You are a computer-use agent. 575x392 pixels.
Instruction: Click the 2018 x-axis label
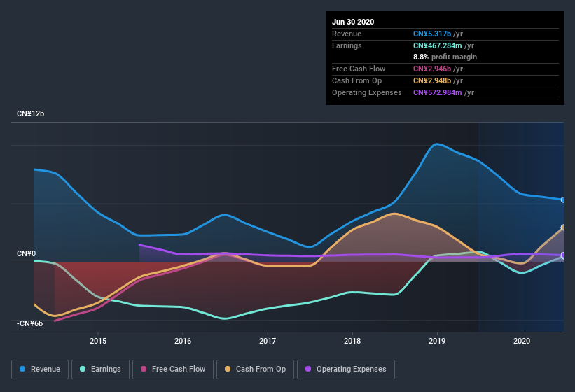pos(352,341)
